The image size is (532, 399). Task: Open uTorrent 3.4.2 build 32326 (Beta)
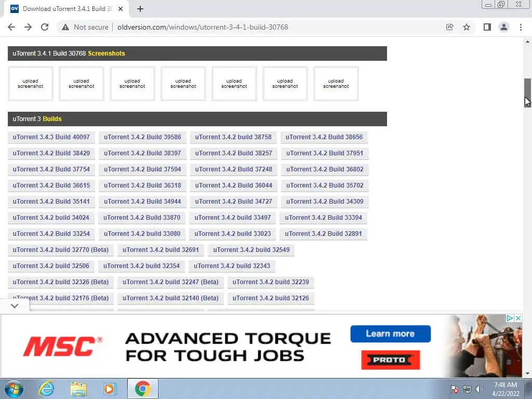(x=61, y=282)
